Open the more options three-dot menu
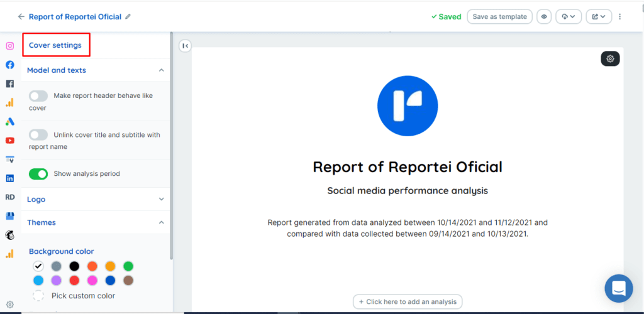644x314 pixels. (619, 17)
